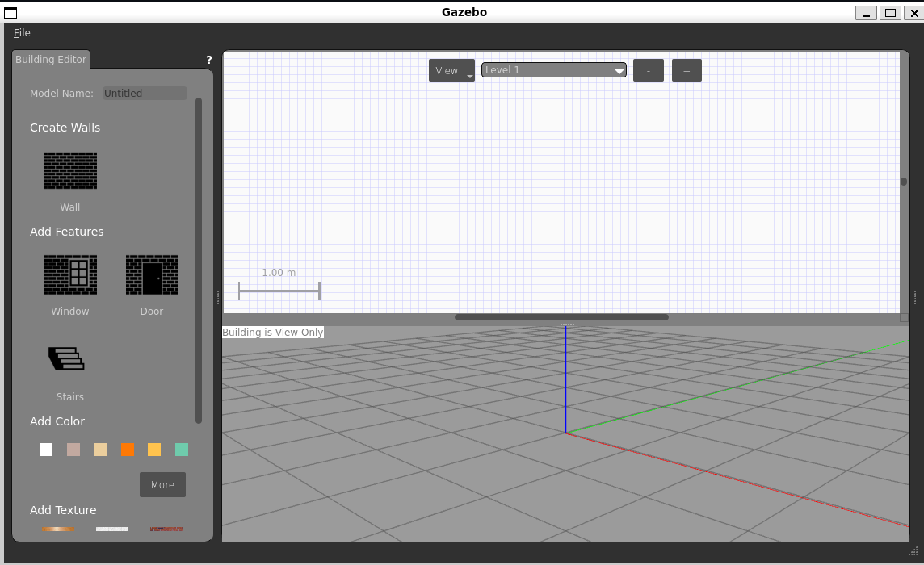Apply the red brick texture thumbnail

click(x=166, y=529)
